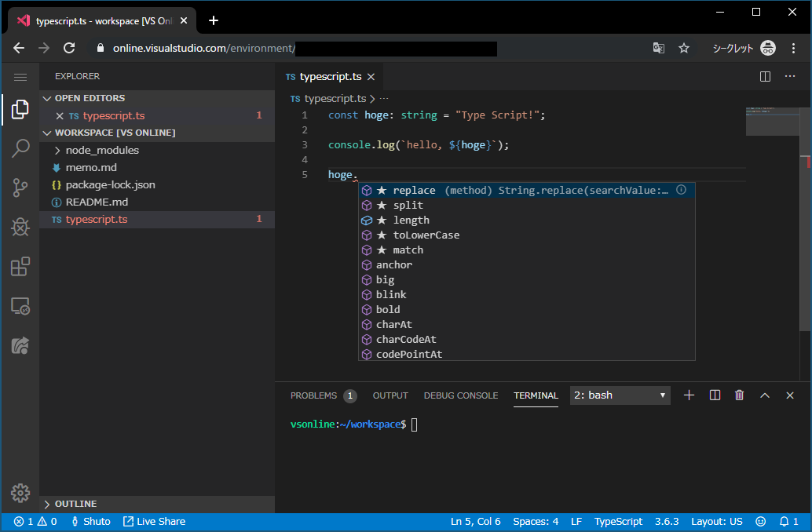The width and height of the screenshot is (812, 532).
Task: Toggle the hamburger application menu
Action: click(20, 77)
